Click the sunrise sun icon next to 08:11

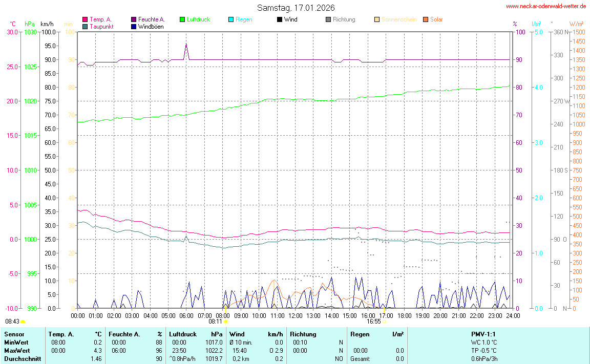pos(226,322)
